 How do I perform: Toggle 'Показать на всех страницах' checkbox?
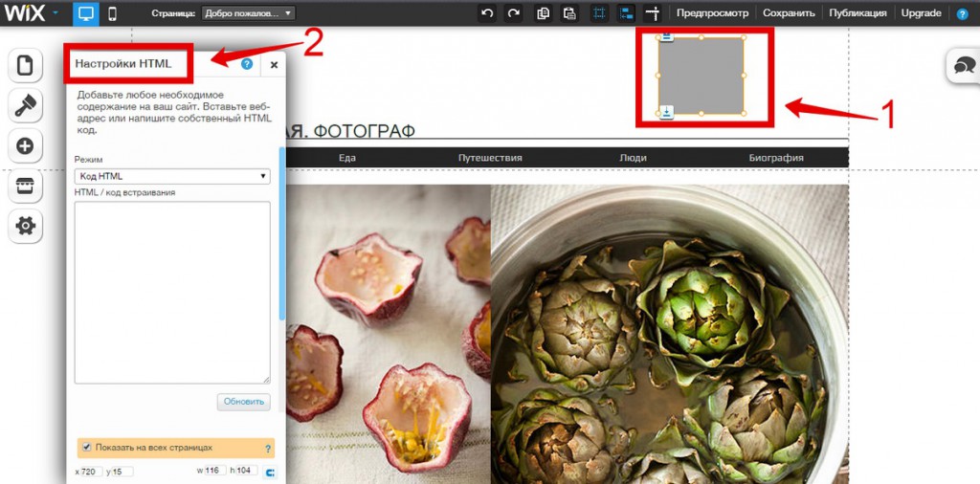point(87,448)
